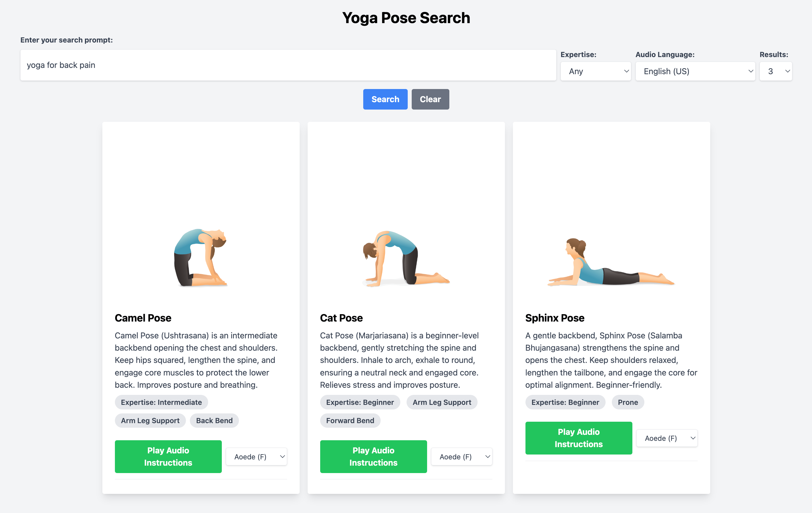Click the Expertise: Intermediate tag
The height and width of the screenshot is (513, 812).
click(161, 402)
